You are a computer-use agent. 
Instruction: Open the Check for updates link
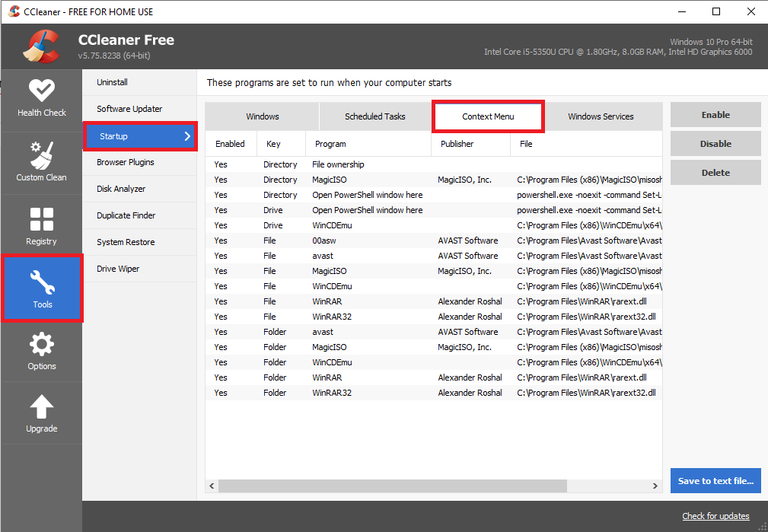[x=715, y=516]
